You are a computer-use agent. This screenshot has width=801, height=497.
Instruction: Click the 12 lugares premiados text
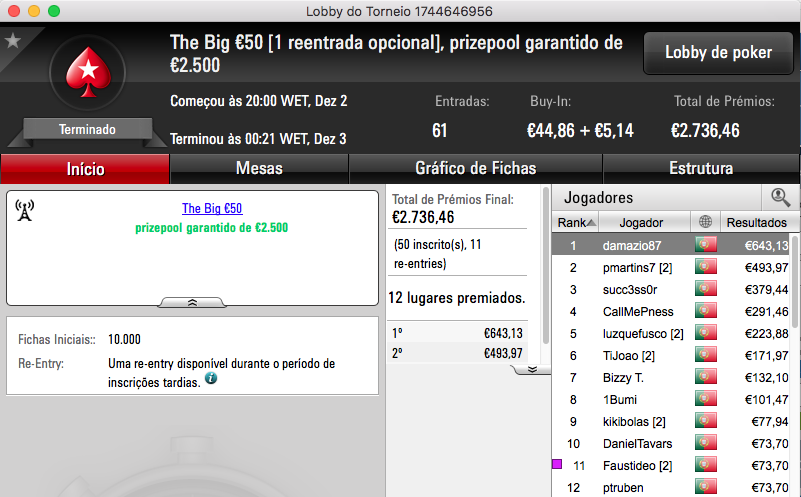tap(457, 297)
